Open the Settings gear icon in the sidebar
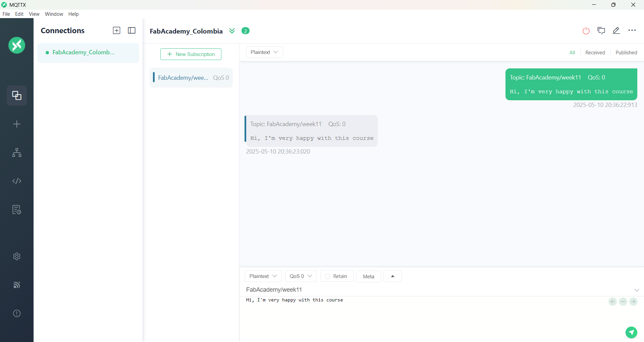Viewport: 644px width, 342px height. [x=17, y=256]
